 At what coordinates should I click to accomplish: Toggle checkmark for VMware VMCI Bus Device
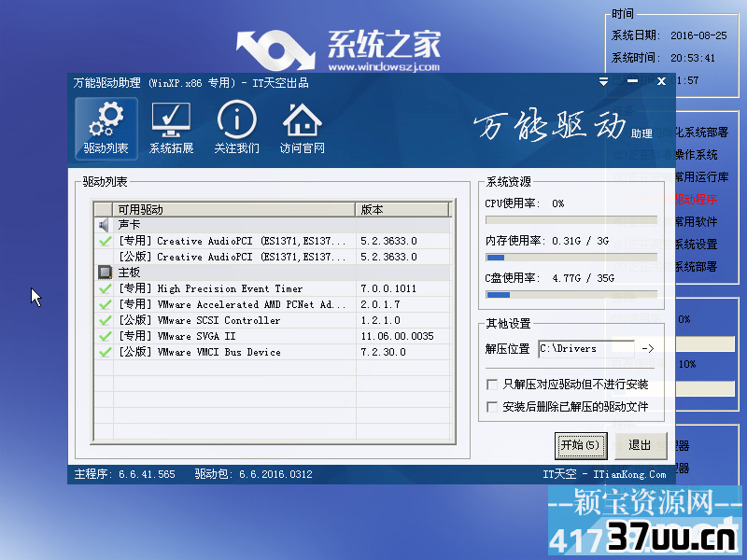[105, 352]
